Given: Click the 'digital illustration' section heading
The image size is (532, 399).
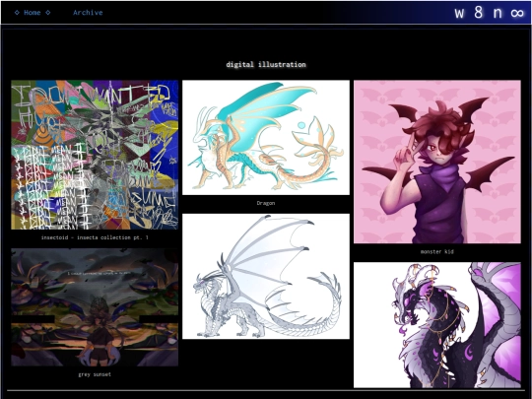Looking at the screenshot, I should 266,64.
